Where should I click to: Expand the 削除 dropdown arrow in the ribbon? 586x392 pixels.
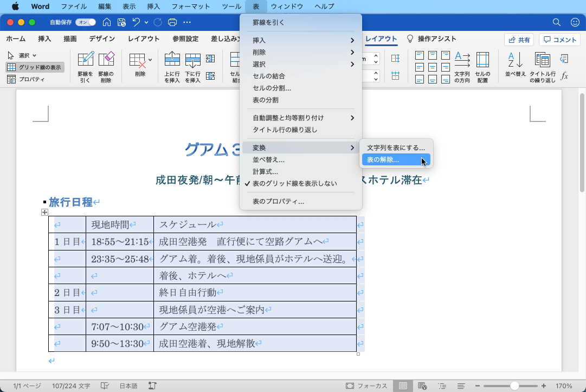point(150,60)
